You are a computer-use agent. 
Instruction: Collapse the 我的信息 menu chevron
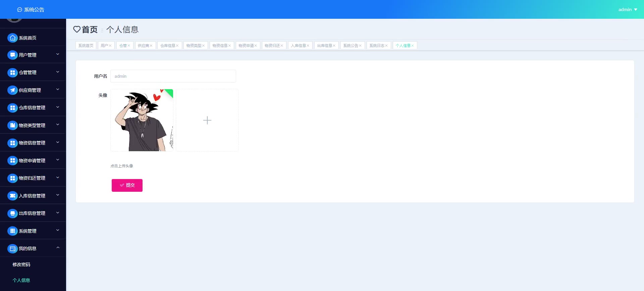click(x=58, y=248)
